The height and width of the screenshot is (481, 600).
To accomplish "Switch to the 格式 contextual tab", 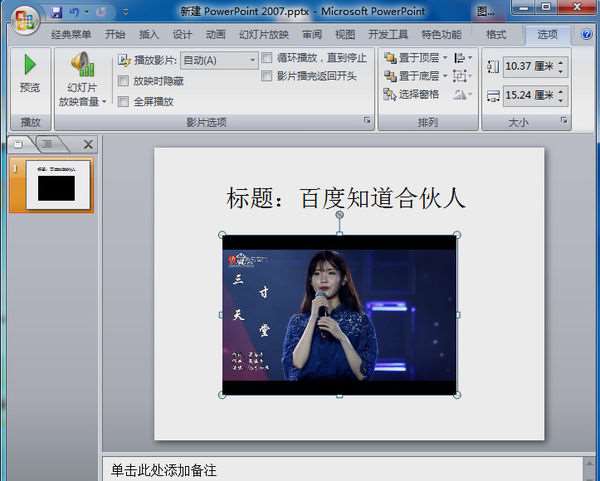I will [x=496, y=34].
